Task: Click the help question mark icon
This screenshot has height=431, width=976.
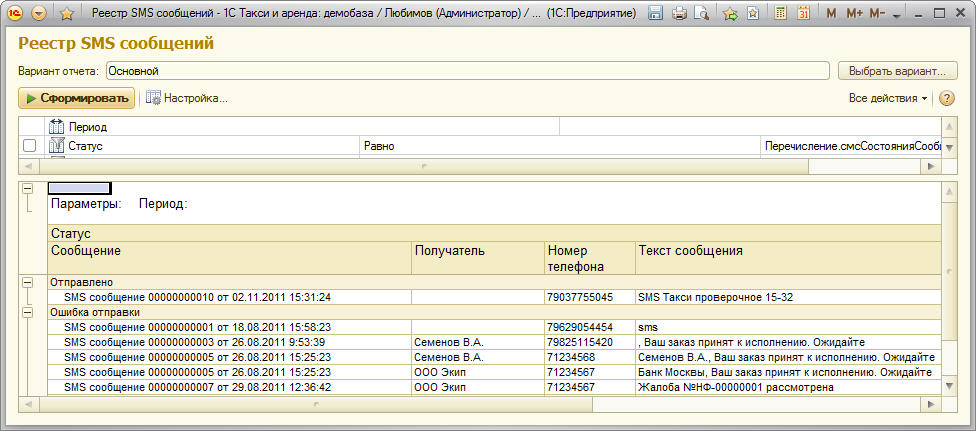Action: pos(947,98)
